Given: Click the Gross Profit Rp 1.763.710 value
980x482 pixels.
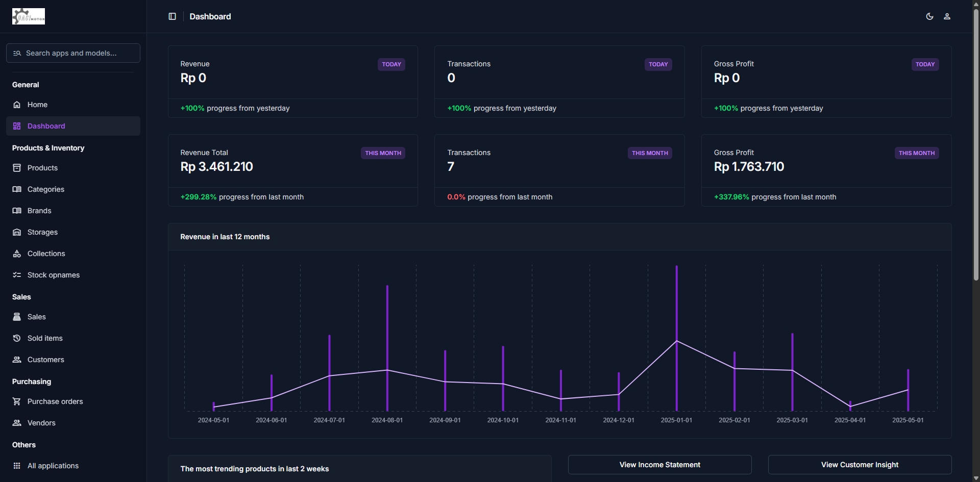Looking at the screenshot, I should [749, 167].
